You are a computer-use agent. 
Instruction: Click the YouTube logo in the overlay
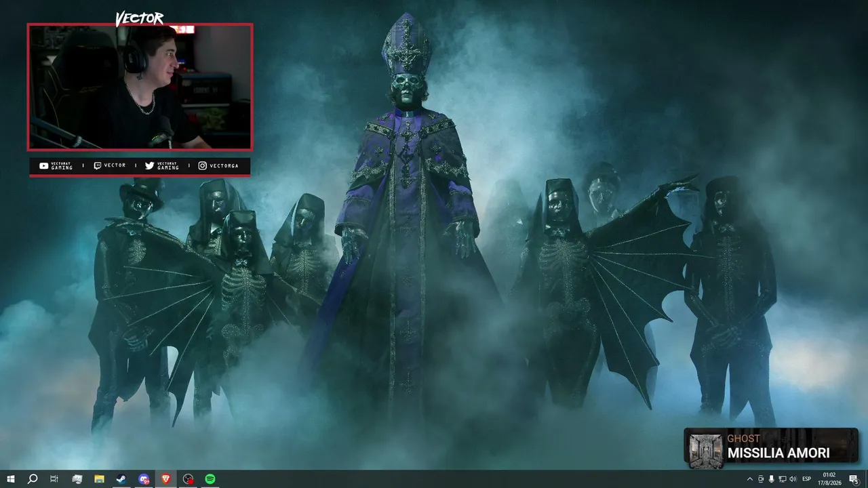pyautogui.click(x=44, y=165)
